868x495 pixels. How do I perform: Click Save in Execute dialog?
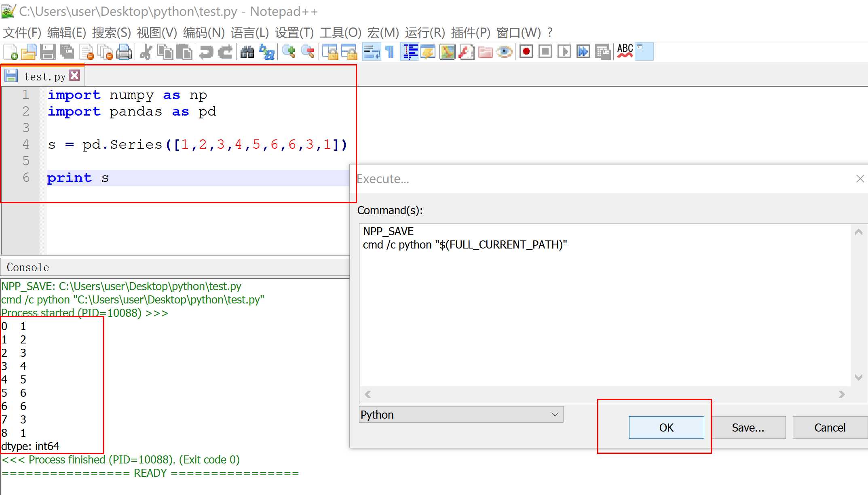click(748, 427)
